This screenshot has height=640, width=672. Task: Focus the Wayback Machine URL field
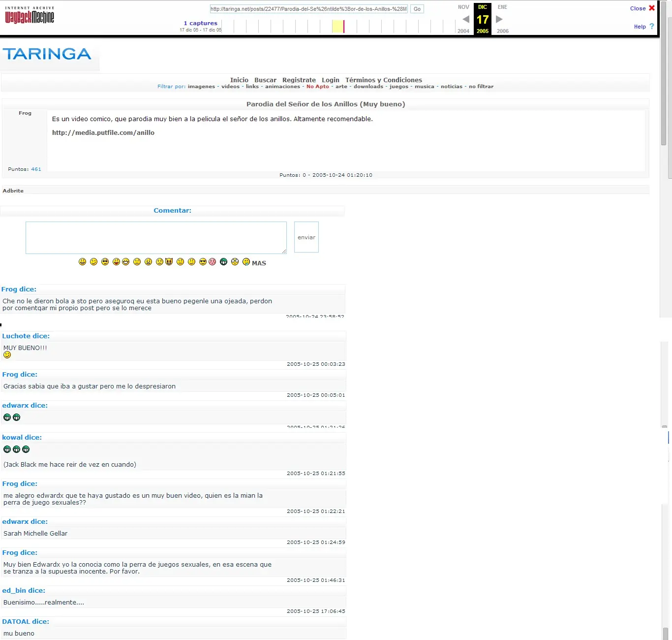point(308,9)
